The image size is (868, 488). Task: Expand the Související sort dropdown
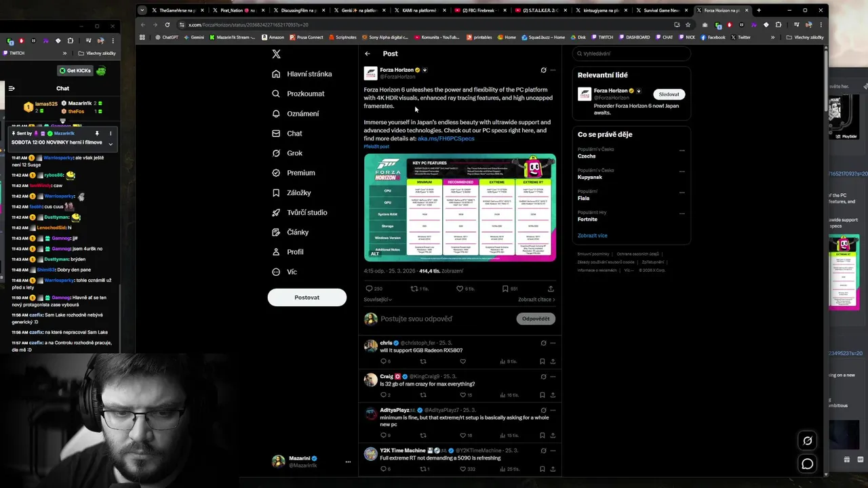[378, 300]
